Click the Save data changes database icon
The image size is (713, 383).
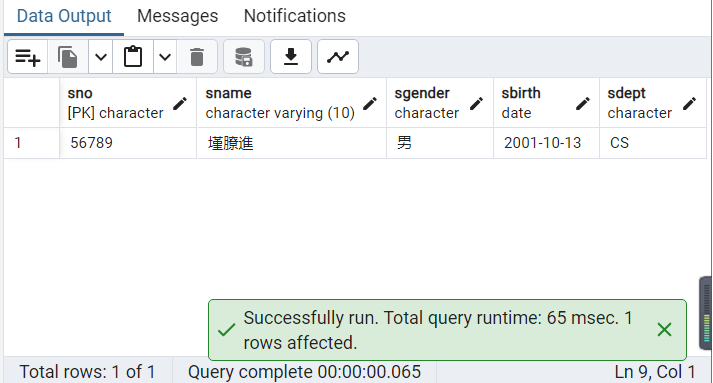244,57
